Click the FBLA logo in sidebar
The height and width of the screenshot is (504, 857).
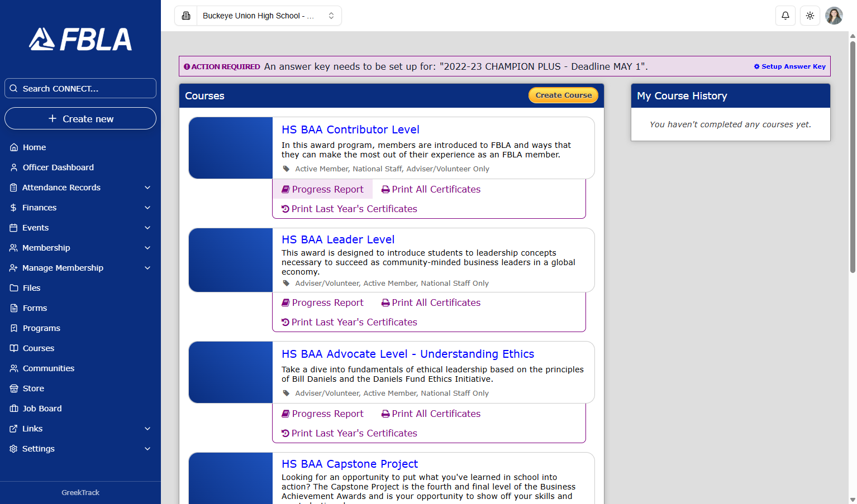pyautogui.click(x=80, y=39)
